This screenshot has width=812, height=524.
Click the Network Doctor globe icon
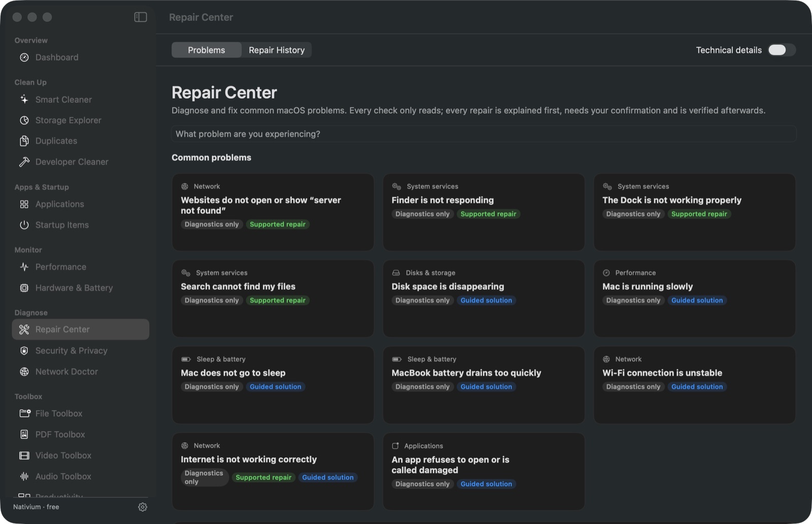[x=24, y=372]
